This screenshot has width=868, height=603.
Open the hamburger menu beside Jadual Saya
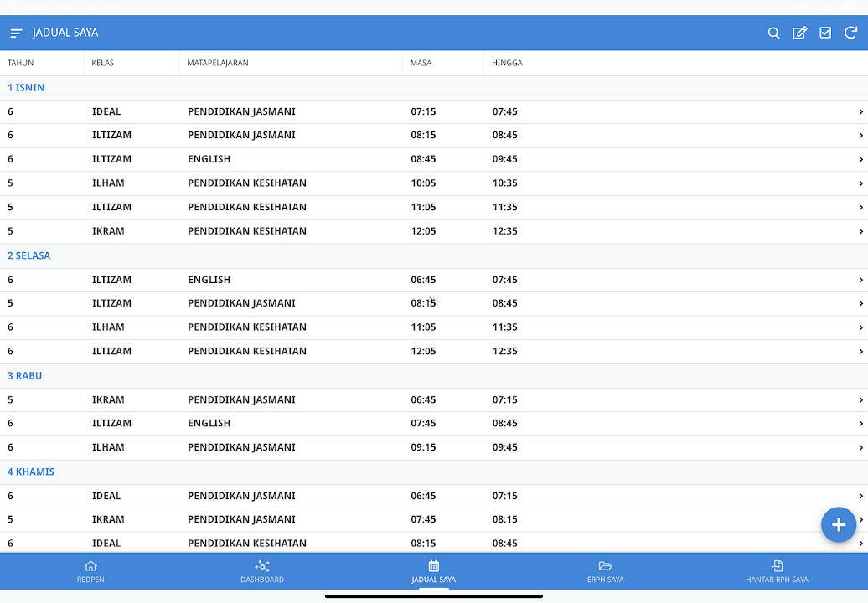(16, 33)
